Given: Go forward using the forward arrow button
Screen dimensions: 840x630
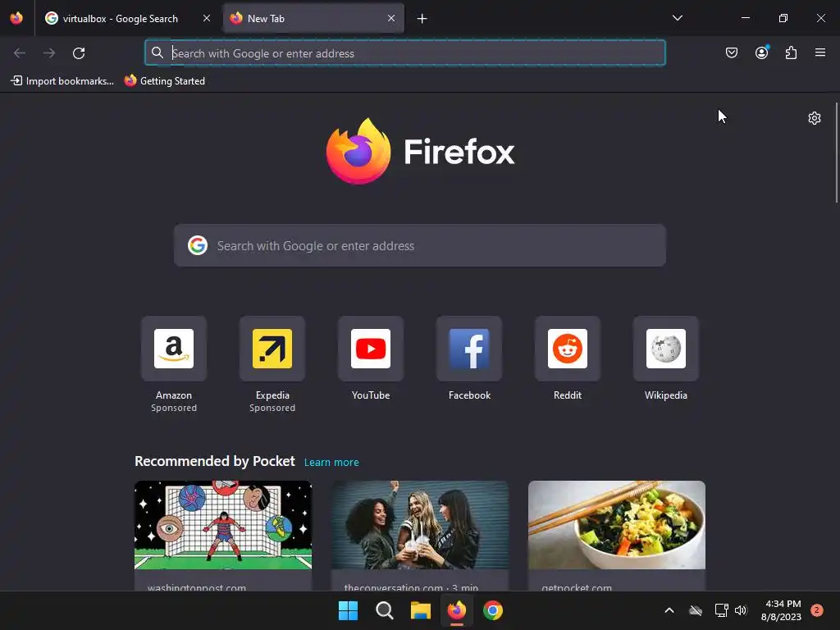Looking at the screenshot, I should (49, 53).
